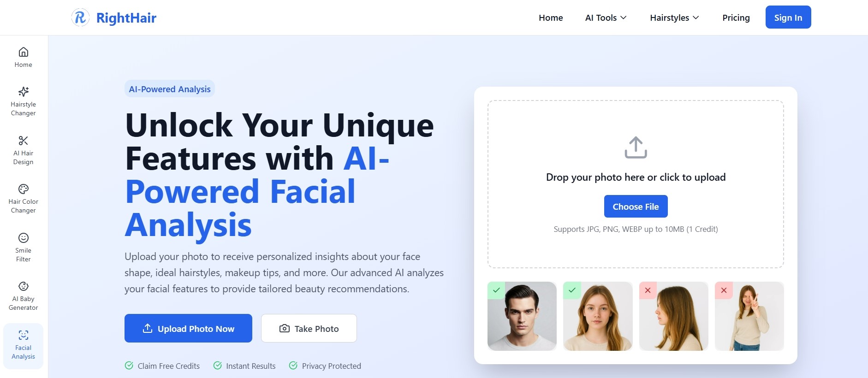
Task: Click the Sign In button
Action: [x=788, y=18]
